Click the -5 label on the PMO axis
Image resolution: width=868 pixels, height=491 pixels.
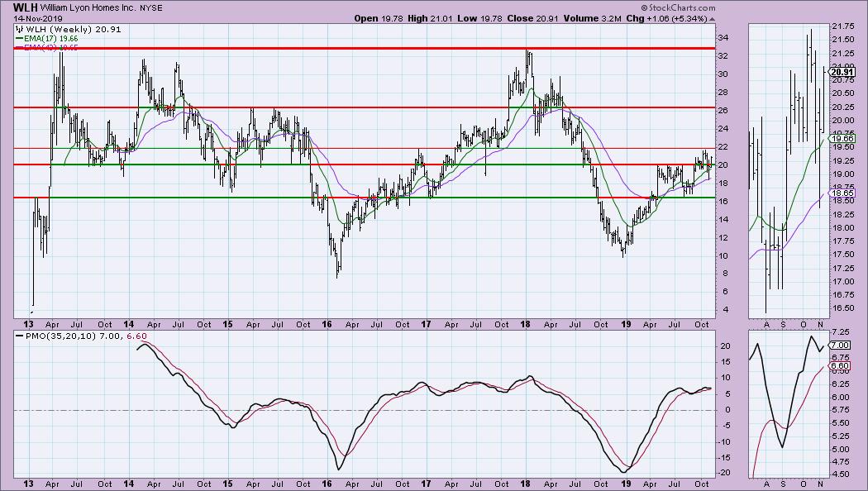pyautogui.click(x=725, y=426)
